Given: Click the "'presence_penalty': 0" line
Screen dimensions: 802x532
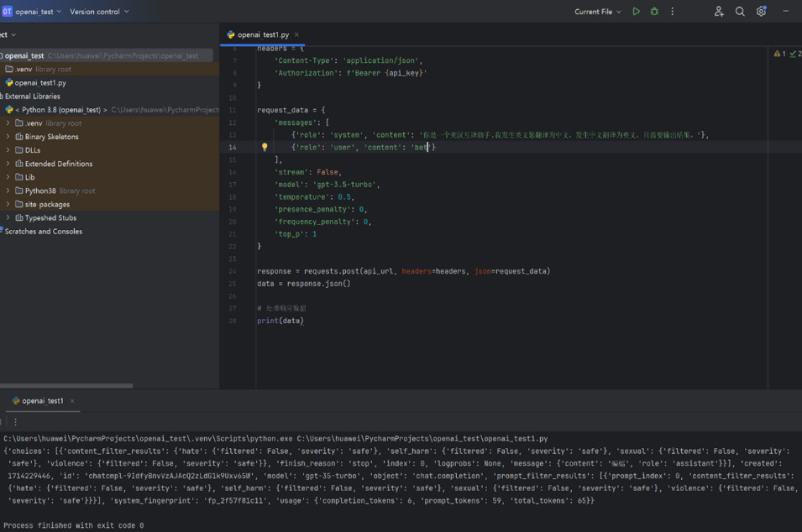Looking at the screenshot, I should (x=321, y=210).
